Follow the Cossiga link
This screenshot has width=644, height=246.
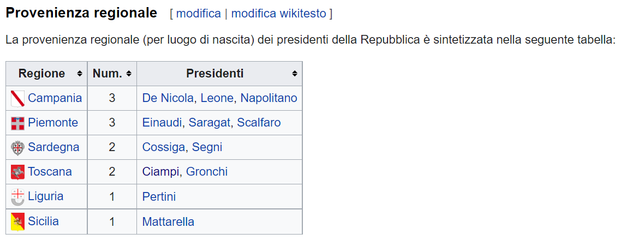[x=164, y=147]
